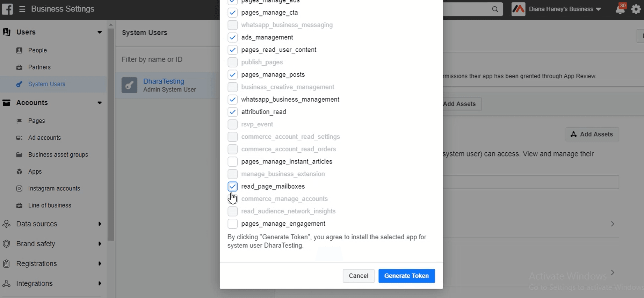
Task: Collapse the Users section arrow
Action: 100,32
